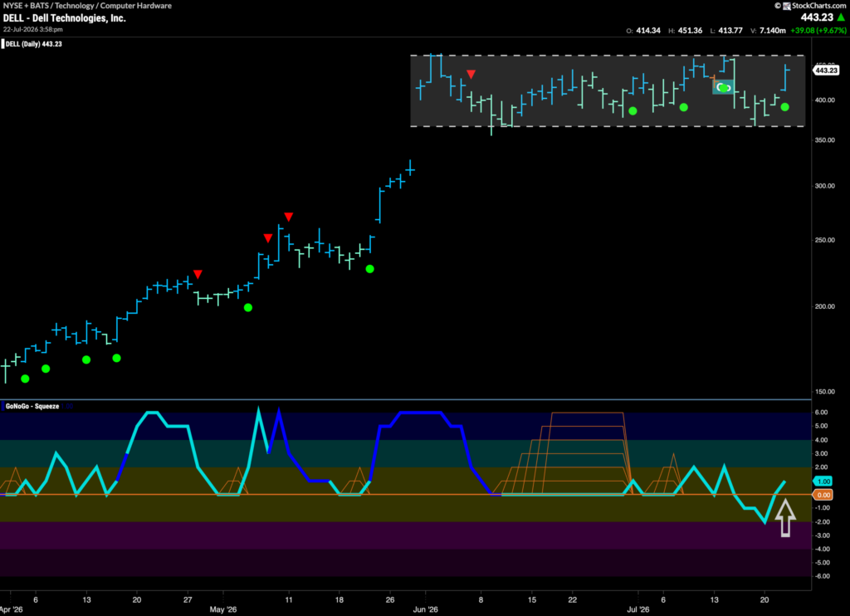Click the 11 date label on the time axis
Image resolution: width=850 pixels, height=616 pixels.
289,599
